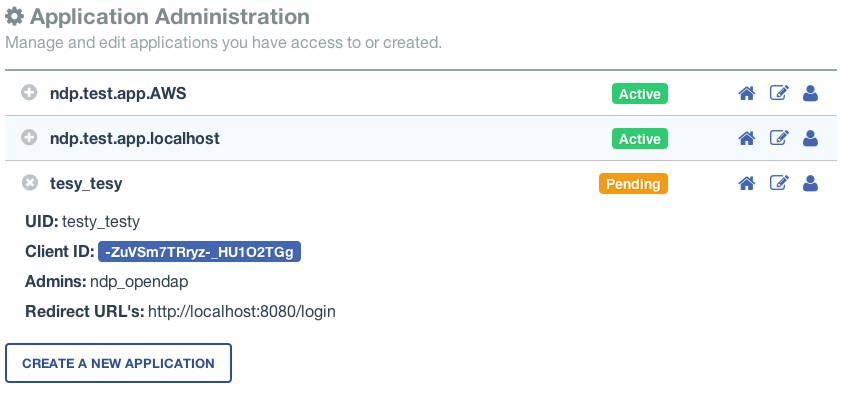Click Active badge on ndp.test.app.localhost row
Image resolution: width=844 pixels, height=394 pixels.
(x=639, y=139)
